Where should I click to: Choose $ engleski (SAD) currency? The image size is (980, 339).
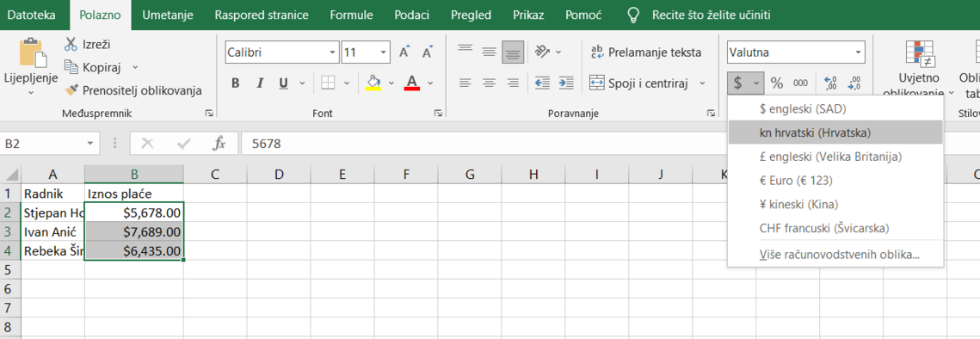pos(835,108)
